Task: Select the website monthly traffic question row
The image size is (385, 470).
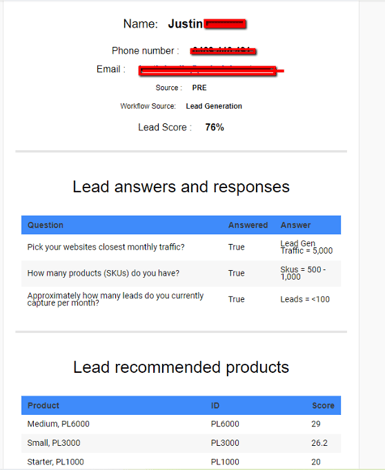Action: [181, 247]
